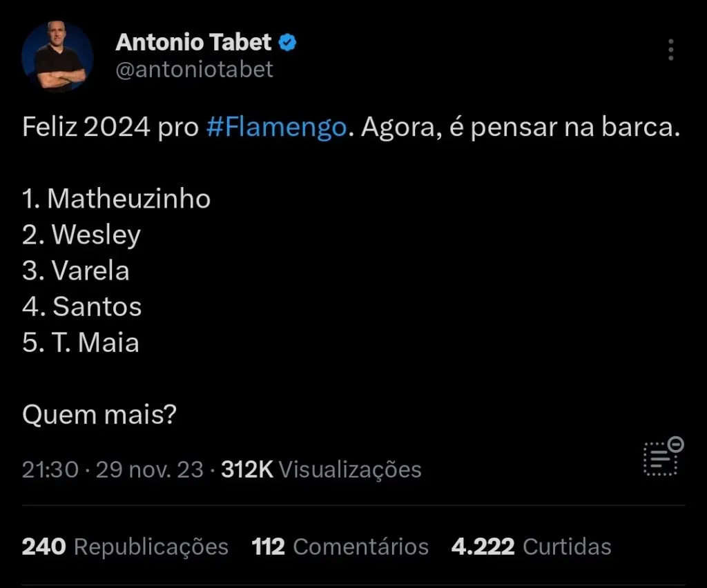Viewport: 707px width, 588px height.
Task: Click the 21:30 post timestamp
Action: tap(50, 470)
